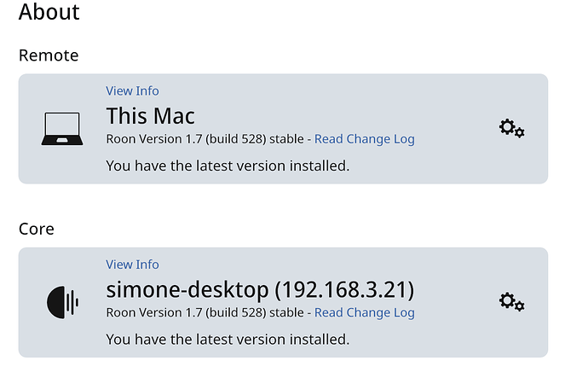Click the 192.168.3.21 IP address
The image size is (588, 378).
pyautogui.click(x=344, y=290)
